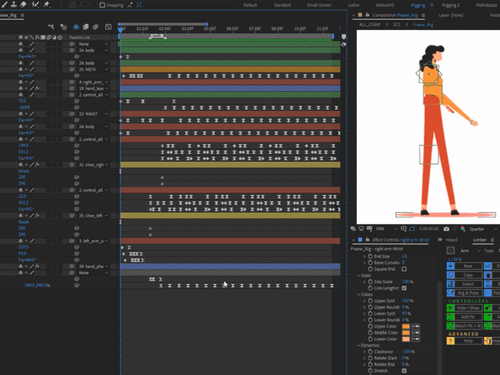
Task: Open the Composition panel menu icon
Action: point(423,15)
